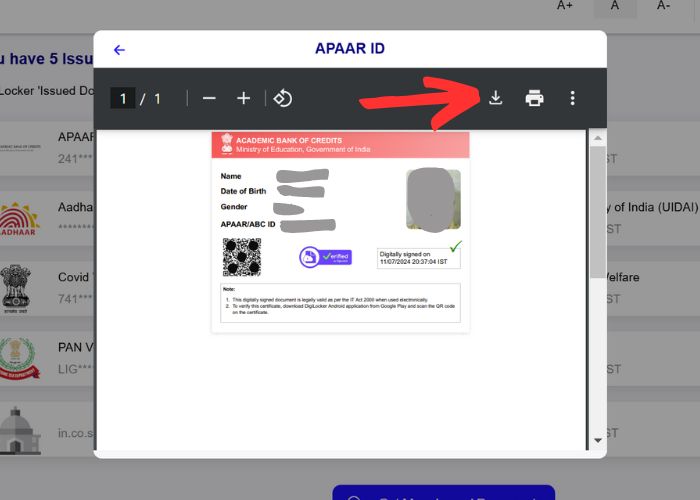Click the 'ACADEMIC BANK OF CREDITS' header text
Viewport: 700px width, 500px height.
tap(289, 140)
